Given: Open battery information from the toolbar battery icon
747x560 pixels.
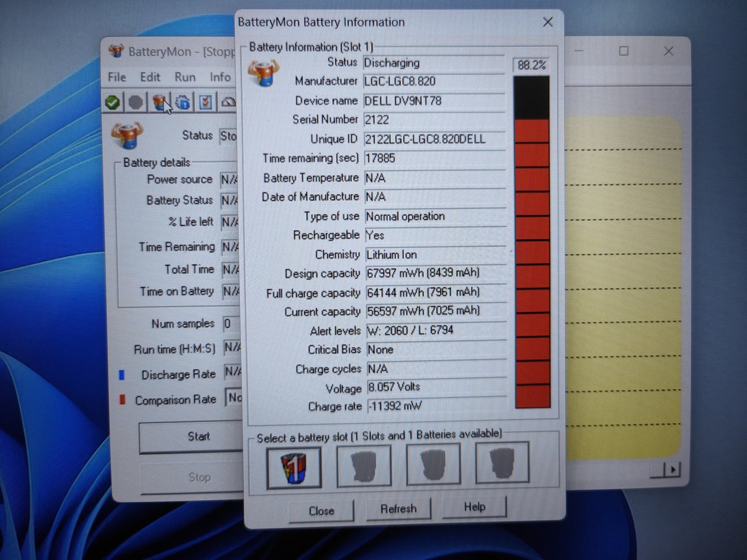Looking at the screenshot, I should [159, 102].
